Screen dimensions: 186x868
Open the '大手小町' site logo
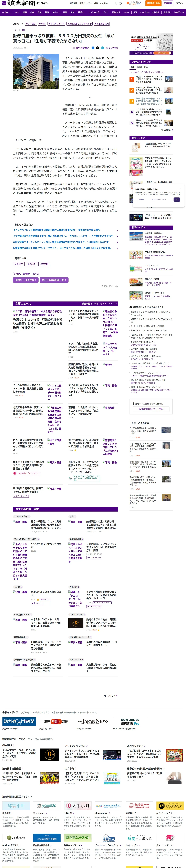[x=78, y=806]
